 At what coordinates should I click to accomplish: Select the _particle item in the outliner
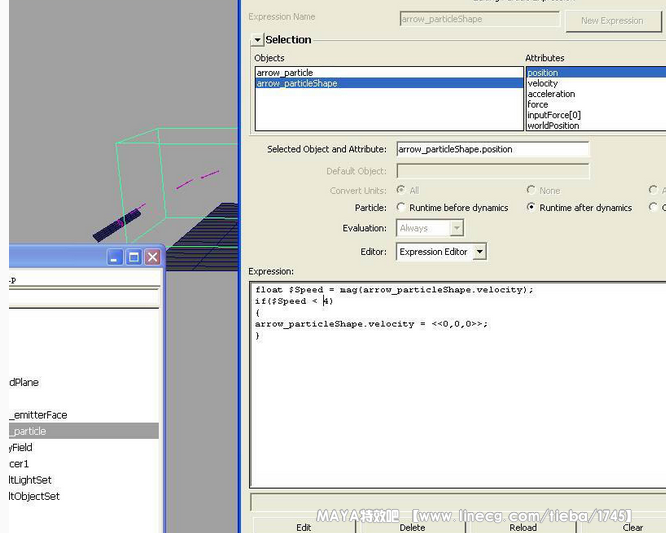[84, 431]
